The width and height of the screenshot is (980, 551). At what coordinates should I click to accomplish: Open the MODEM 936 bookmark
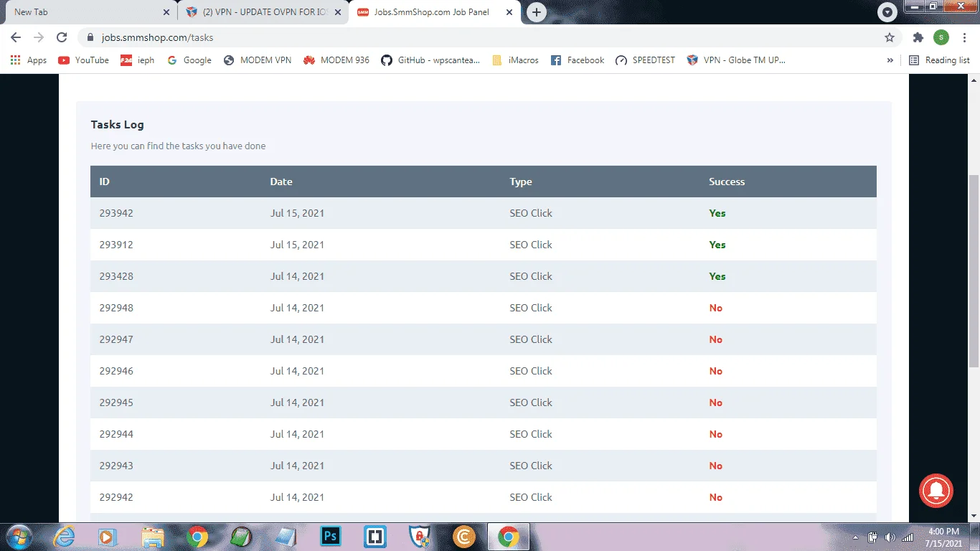[336, 60]
